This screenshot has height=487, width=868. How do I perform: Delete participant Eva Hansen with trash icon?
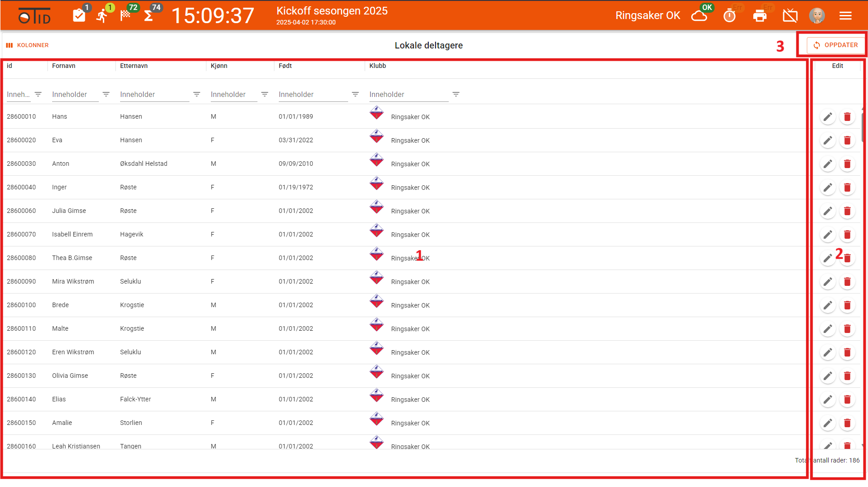pyautogui.click(x=847, y=140)
